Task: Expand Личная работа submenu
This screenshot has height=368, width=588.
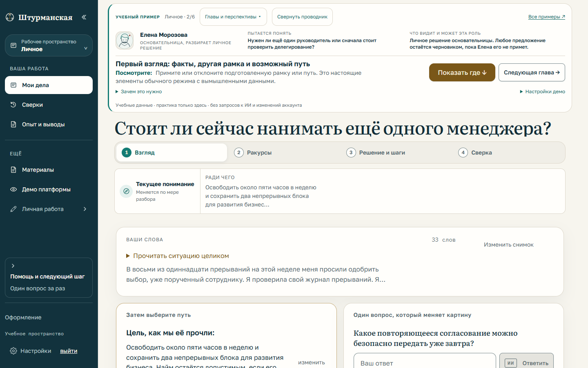Action: point(49,209)
